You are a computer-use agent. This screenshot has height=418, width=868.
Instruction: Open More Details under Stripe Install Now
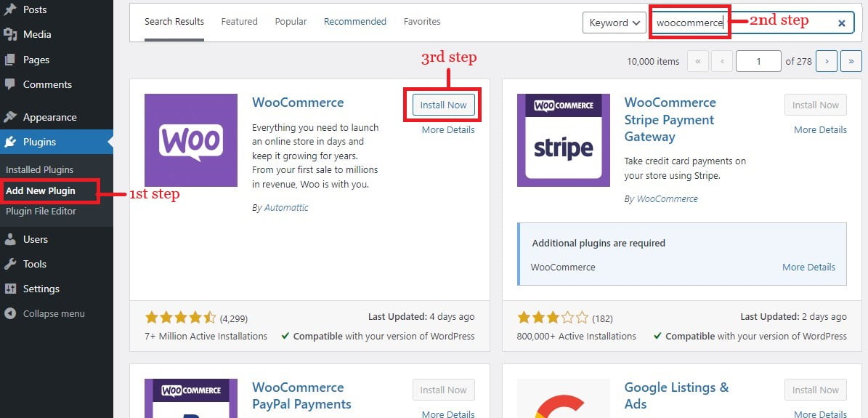click(820, 129)
